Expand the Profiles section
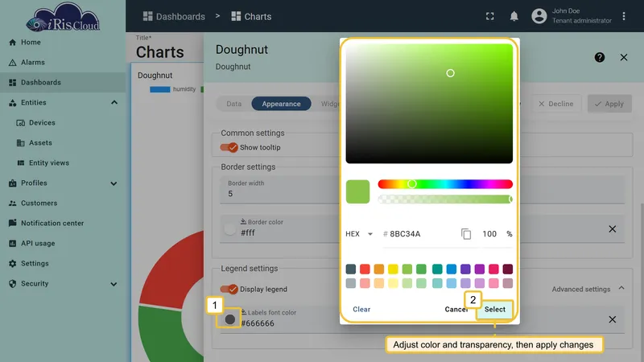The image size is (644, 362). (x=114, y=183)
